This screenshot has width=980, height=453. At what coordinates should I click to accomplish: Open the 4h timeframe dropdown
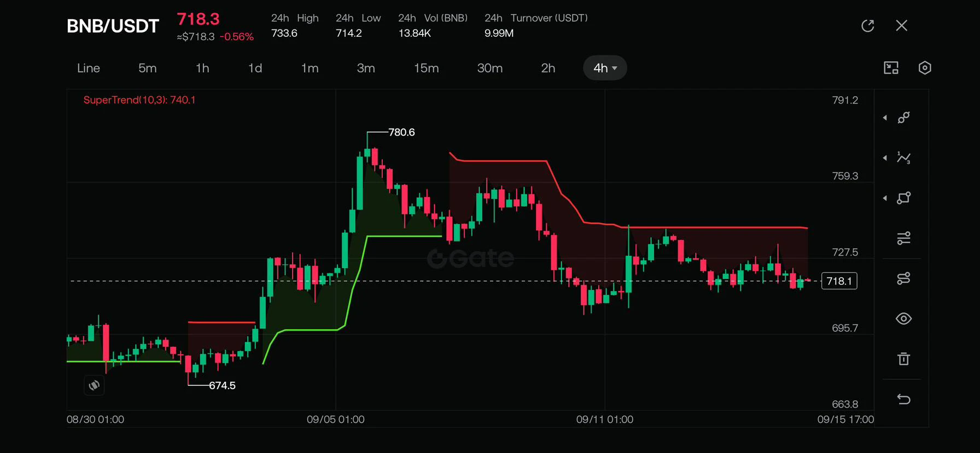[605, 68]
